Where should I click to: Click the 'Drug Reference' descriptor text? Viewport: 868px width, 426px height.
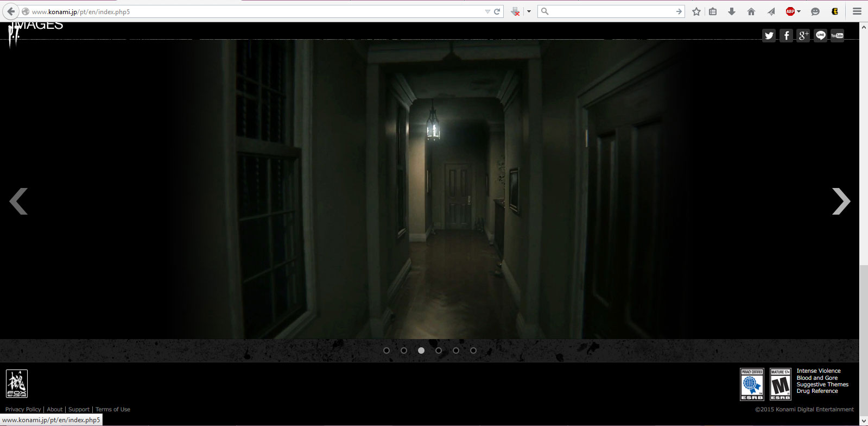pyautogui.click(x=817, y=391)
